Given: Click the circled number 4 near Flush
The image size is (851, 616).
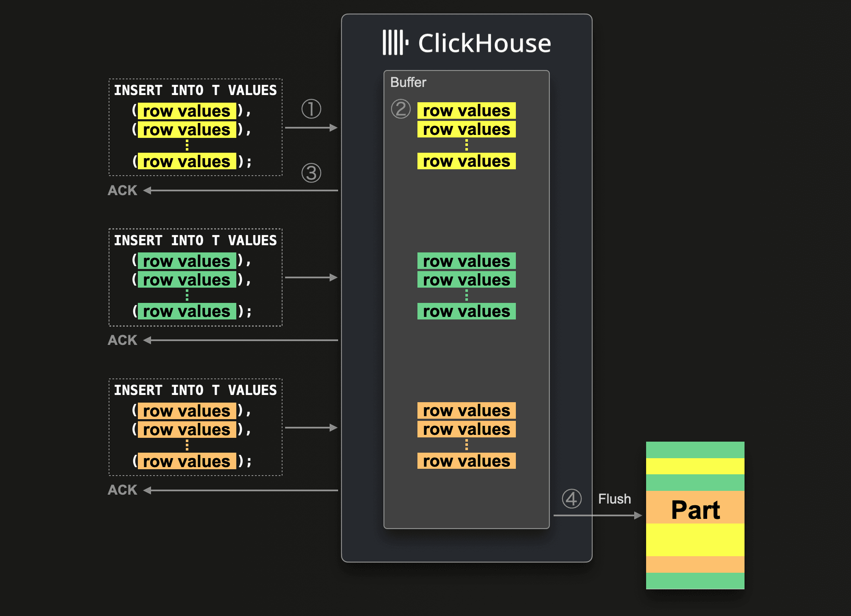Looking at the screenshot, I should [571, 498].
